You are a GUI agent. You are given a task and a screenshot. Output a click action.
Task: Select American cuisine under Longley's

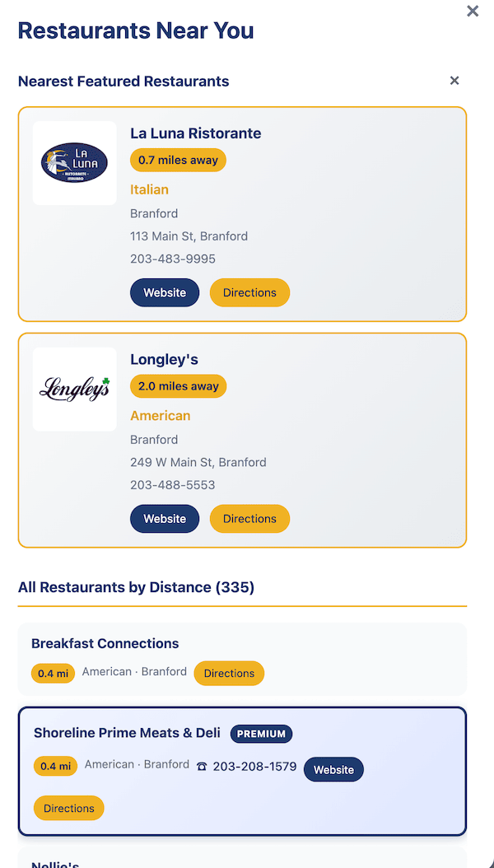click(x=160, y=416)
